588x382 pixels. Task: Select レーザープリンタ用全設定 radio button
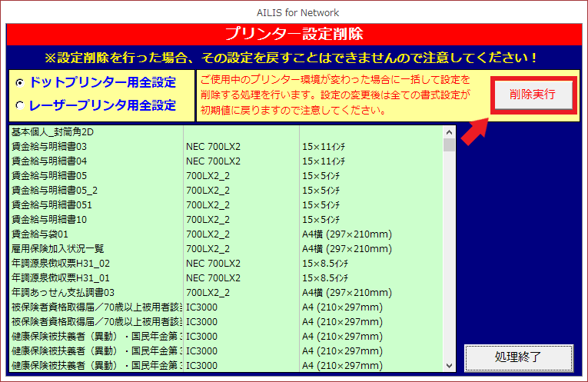tap(20, 106)
